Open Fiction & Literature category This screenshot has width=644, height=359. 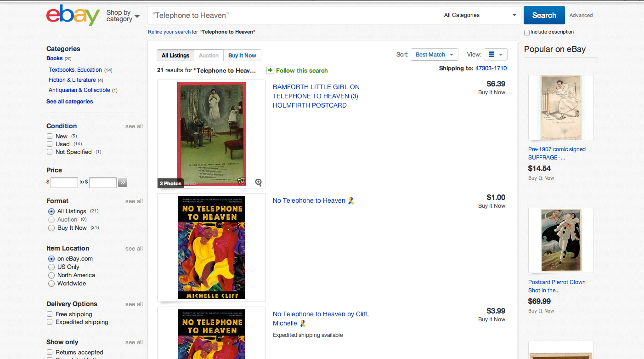pyautogui.click(x=72, y=80)
